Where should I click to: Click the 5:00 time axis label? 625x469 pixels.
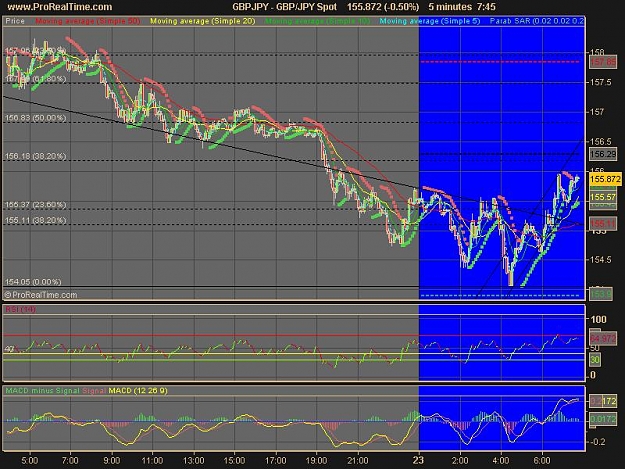click(29, 461)
